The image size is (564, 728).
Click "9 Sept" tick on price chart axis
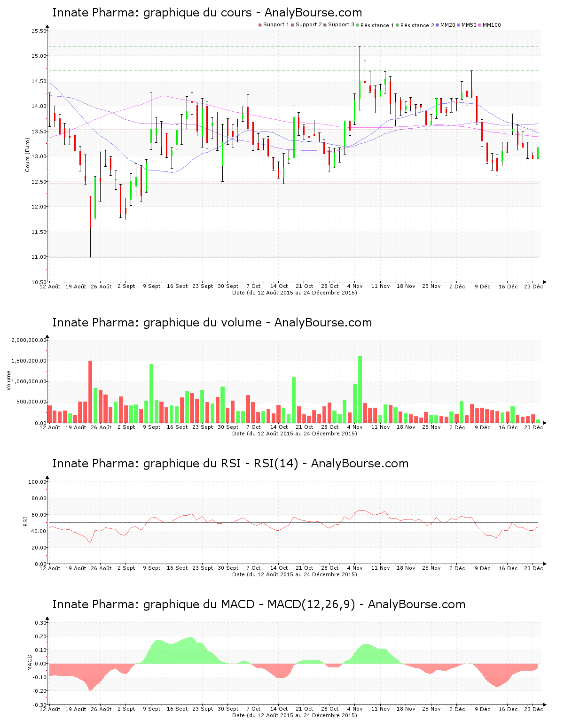(x=151, y=286)
